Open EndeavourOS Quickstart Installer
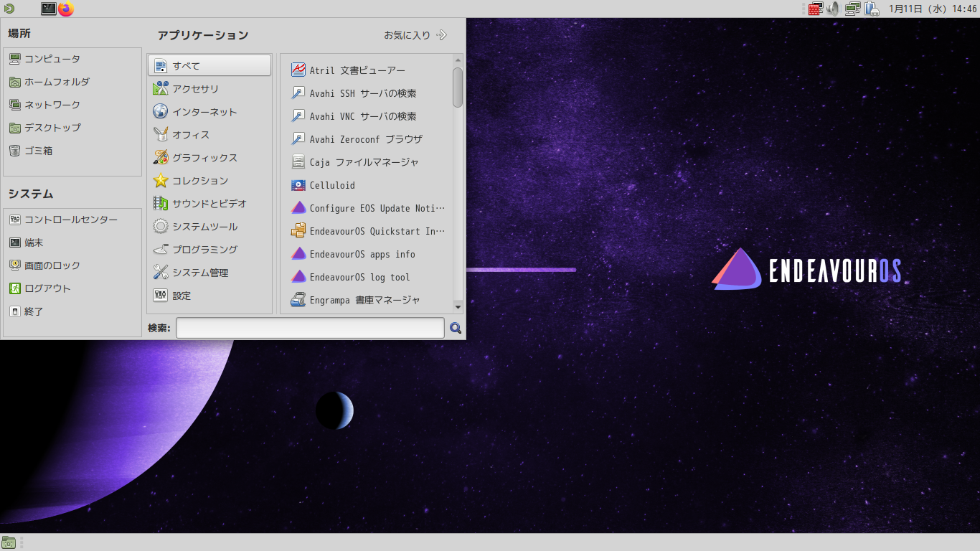The height and width of the screenshot is (551, 980). [367, 231]
